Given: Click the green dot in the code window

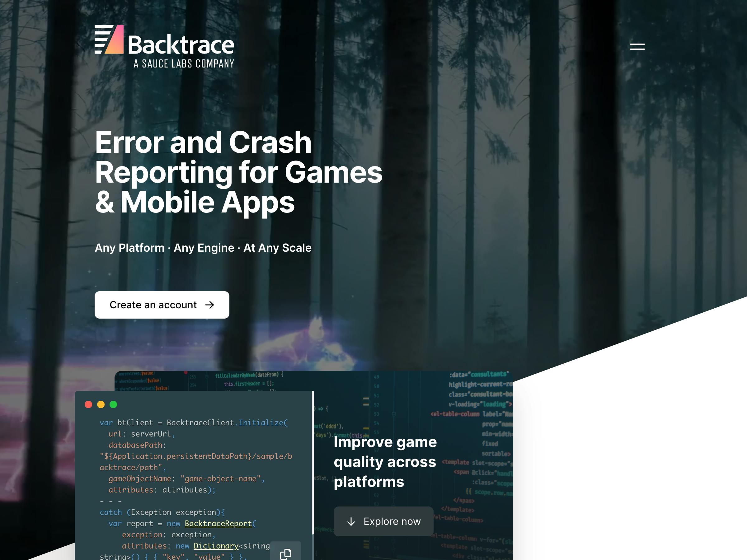Looking at the screenshot, I should (114, 404).
